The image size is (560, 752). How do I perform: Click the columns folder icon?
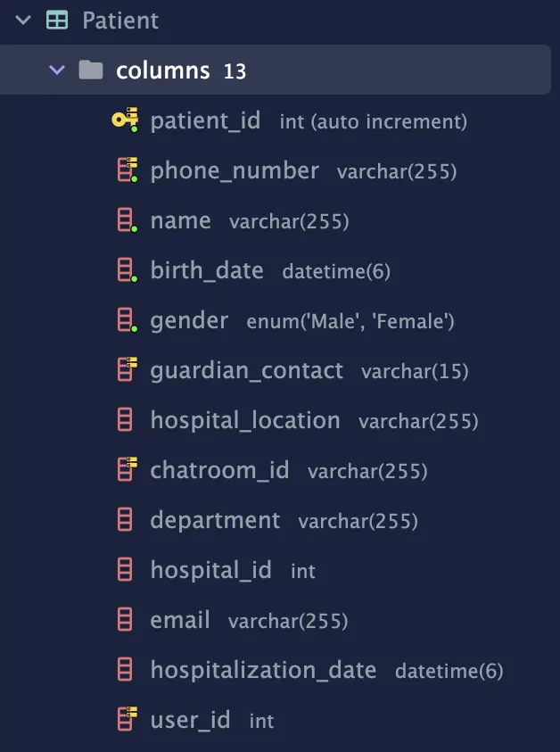pyautogui.click(x=90, y=70)
